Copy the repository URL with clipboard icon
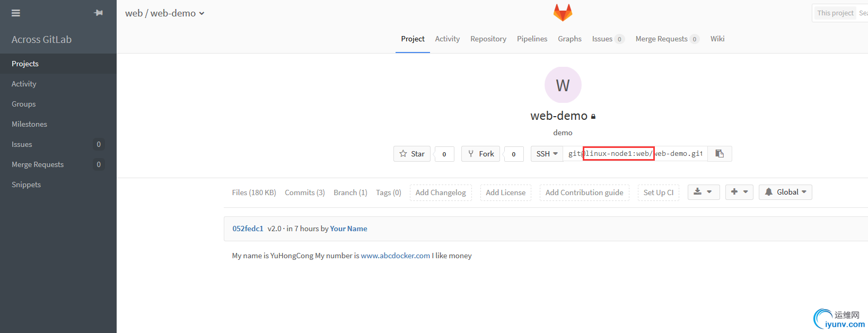Viewport: 868px width, 333px height. coord(720,154)
